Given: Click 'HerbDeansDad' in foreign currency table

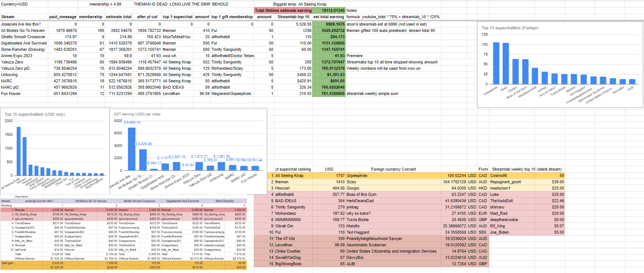Looking at the screenshot, I should (360, 201).
